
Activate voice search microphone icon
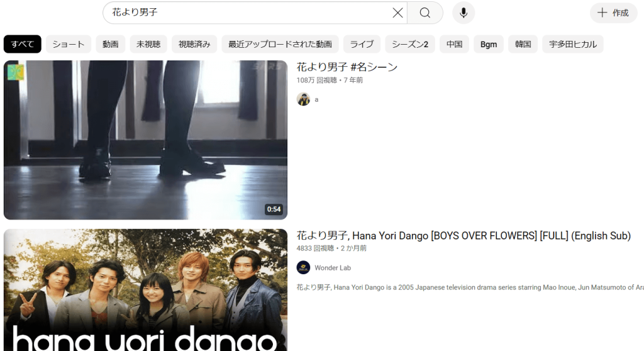pyautogui.click(x=464, y=13)
